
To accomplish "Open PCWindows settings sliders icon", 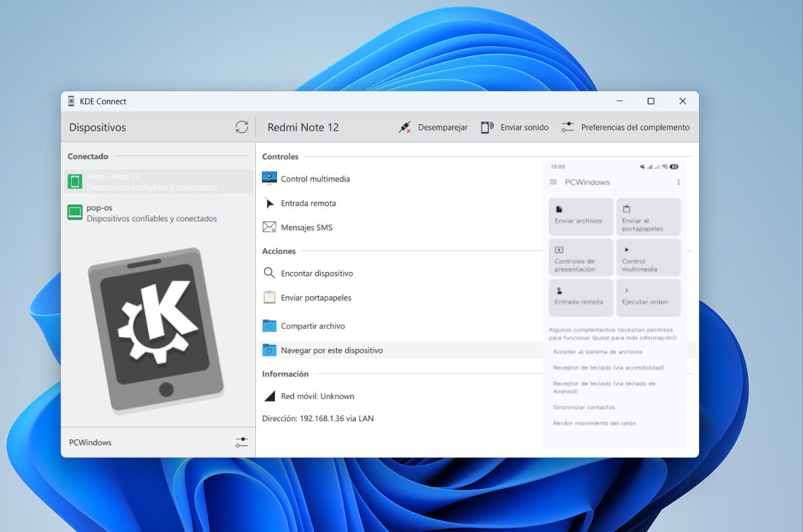I will (x=242, y=442).
